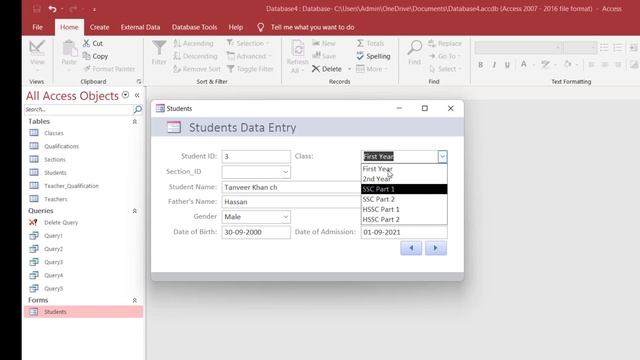Image resolution: width=640 pixels, height=360 pixels.
Task: Click Select in Find group
Action: pos(445,69)
